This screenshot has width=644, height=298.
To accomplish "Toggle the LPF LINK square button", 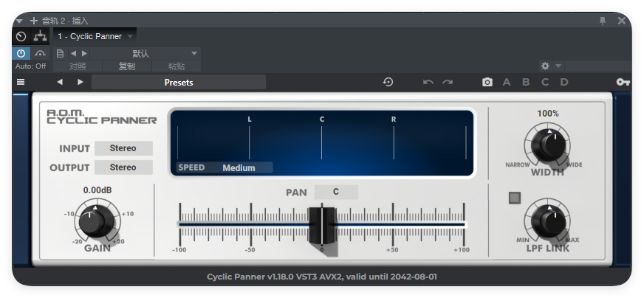I will click(x=514, y=198).
